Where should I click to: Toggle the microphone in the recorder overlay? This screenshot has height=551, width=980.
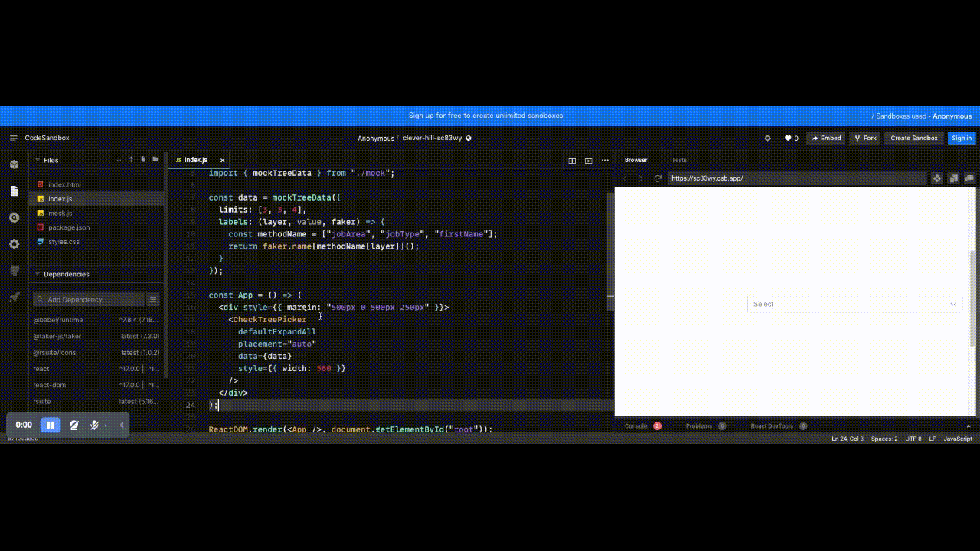pyautogui.click(x=93, y=425)
